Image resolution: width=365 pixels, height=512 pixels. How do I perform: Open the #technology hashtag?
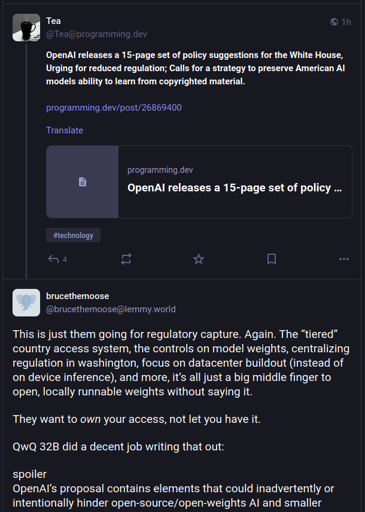73,235
